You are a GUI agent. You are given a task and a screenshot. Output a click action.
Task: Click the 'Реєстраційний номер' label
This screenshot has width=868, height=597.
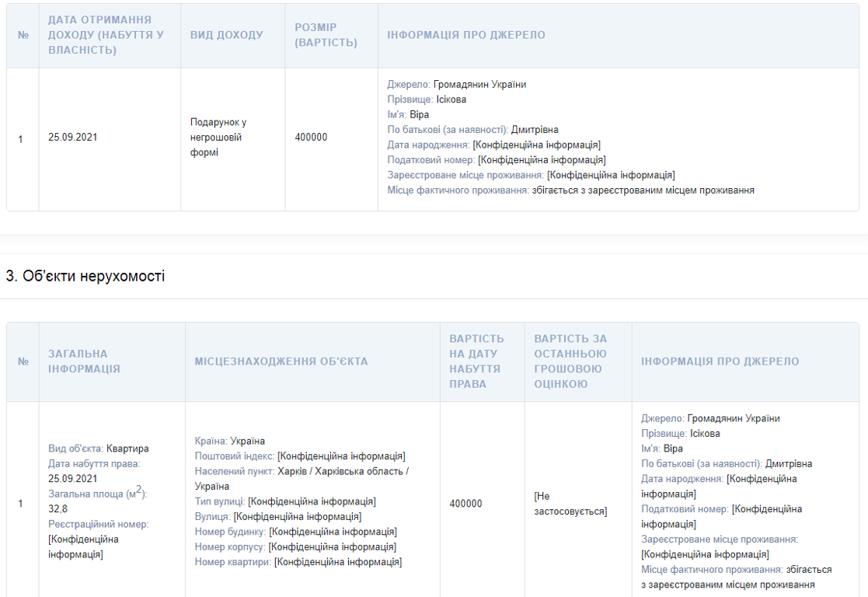(x=99, y=524)
